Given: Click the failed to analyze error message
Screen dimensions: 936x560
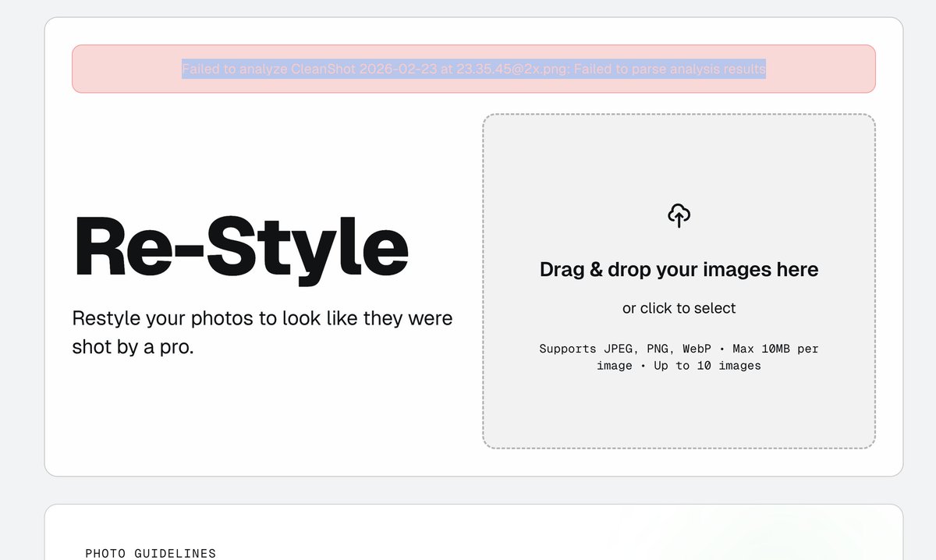Looking at the screenshot, I should tap(473, 69).
